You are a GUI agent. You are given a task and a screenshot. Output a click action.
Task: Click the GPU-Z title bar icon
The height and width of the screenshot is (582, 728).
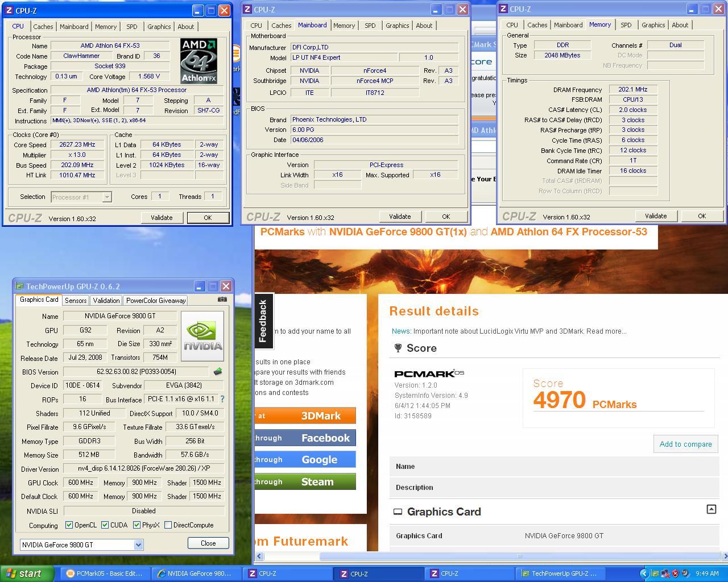[19, 286]
